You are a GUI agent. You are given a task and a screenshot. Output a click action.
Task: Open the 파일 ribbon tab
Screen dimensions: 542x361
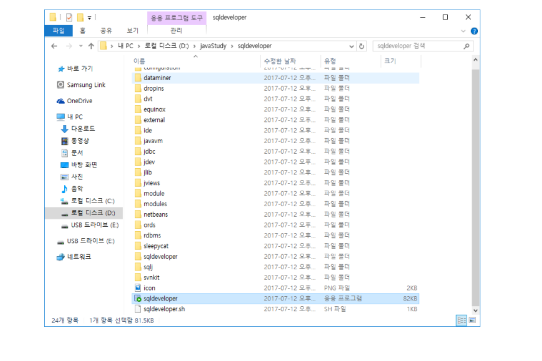[x=58, y=31]
